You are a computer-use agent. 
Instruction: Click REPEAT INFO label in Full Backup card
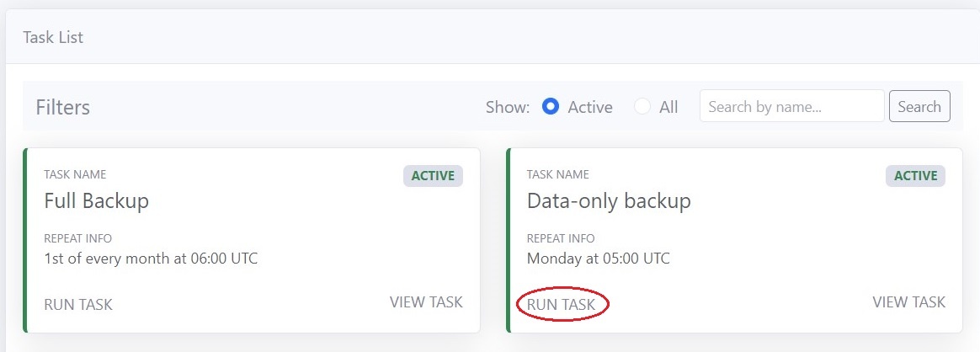click(x=77, y=238)
